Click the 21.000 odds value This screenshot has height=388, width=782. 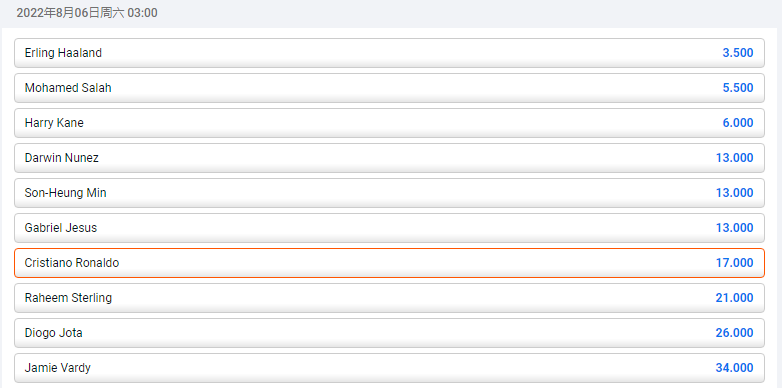735,298
